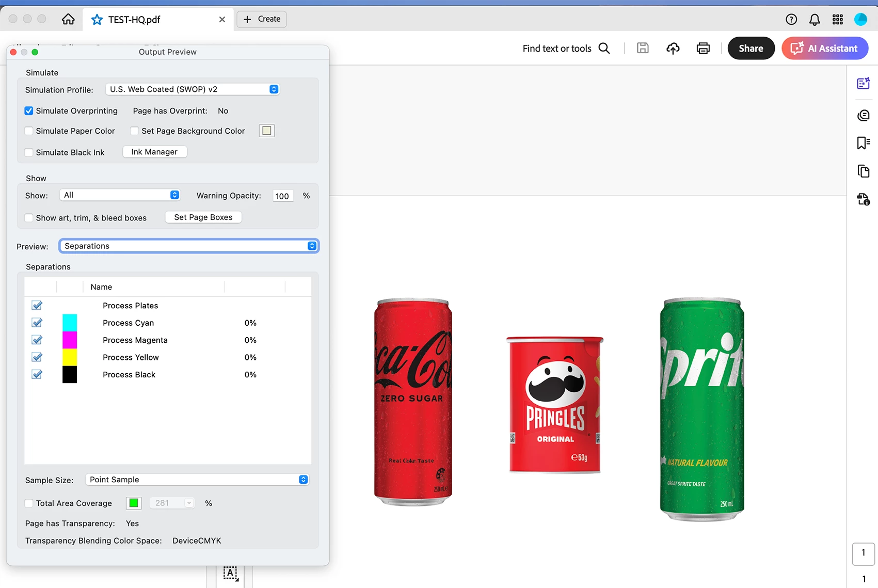878x588 pixels.
Task: Open the user profile avatar
Action: point(861,19)
